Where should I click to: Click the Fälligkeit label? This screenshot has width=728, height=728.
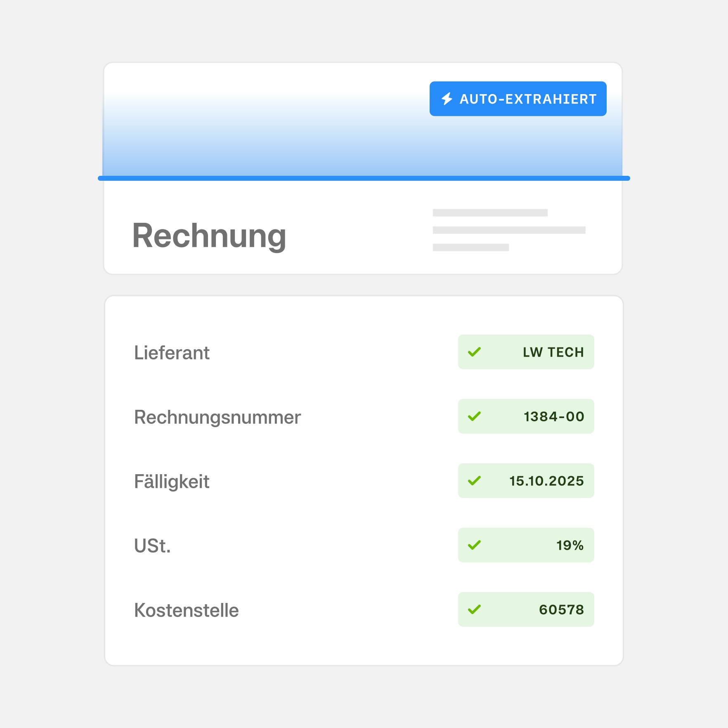tap(172, 482)
